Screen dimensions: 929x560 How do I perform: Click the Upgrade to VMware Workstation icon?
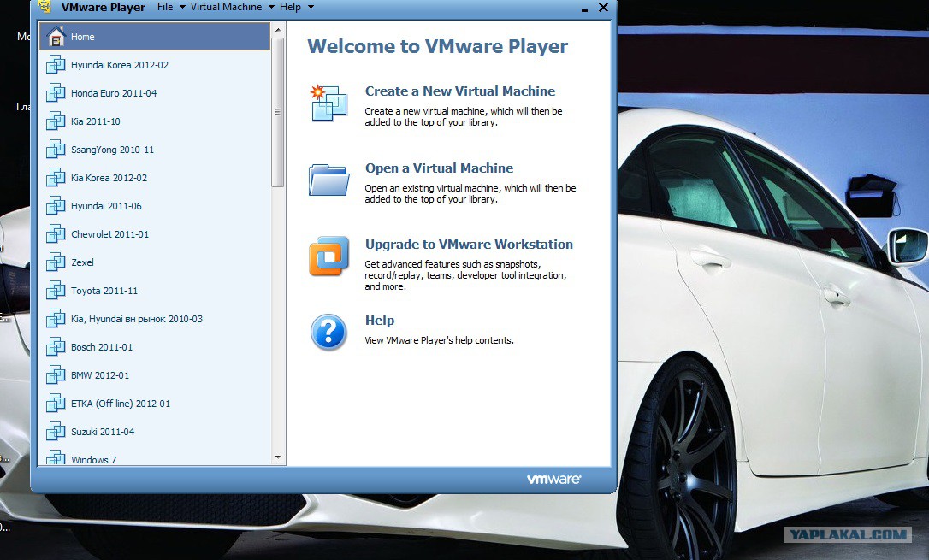click(x=328, y=256)
